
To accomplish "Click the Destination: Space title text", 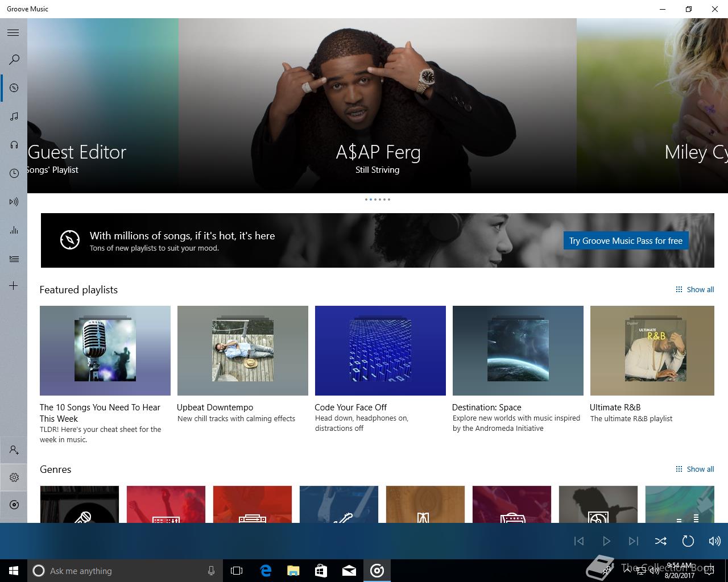I will point(486,407).
